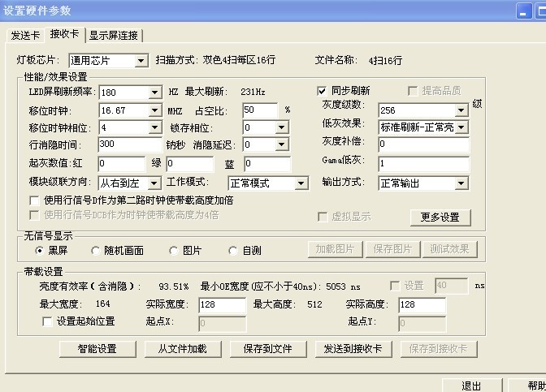Screen dimensions: 546x392
Task: Check the 设置起始位置 checkbox
Action: tap(48, 321)
